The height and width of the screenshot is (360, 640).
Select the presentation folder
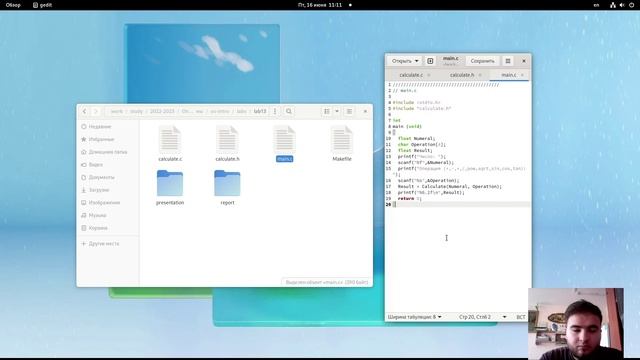(170, 187)
